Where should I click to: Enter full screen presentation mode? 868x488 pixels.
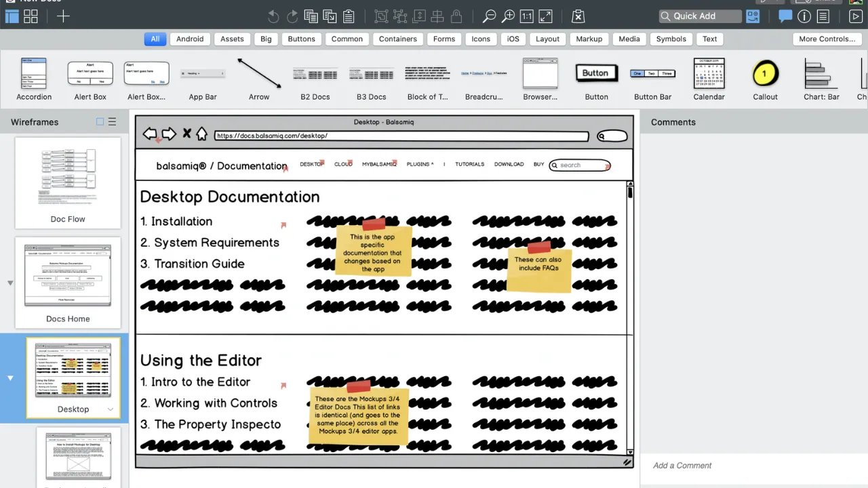[x=856, y=16]
